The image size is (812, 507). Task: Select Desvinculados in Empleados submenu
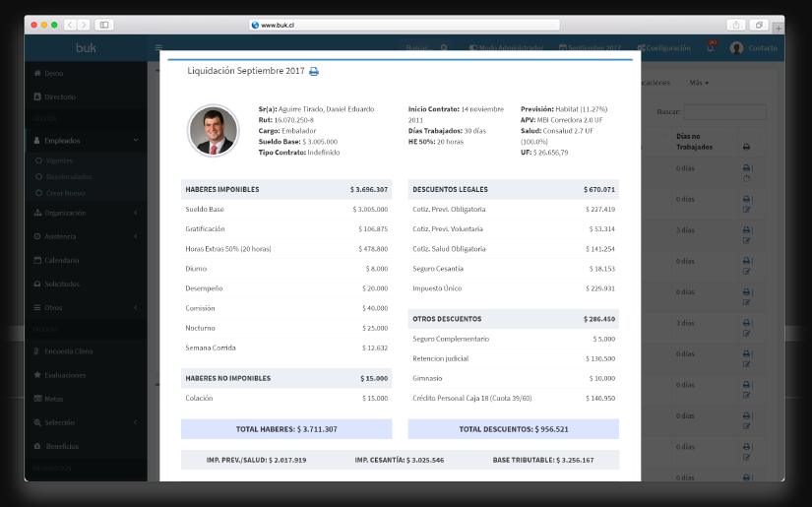click(x=67, y=177)
